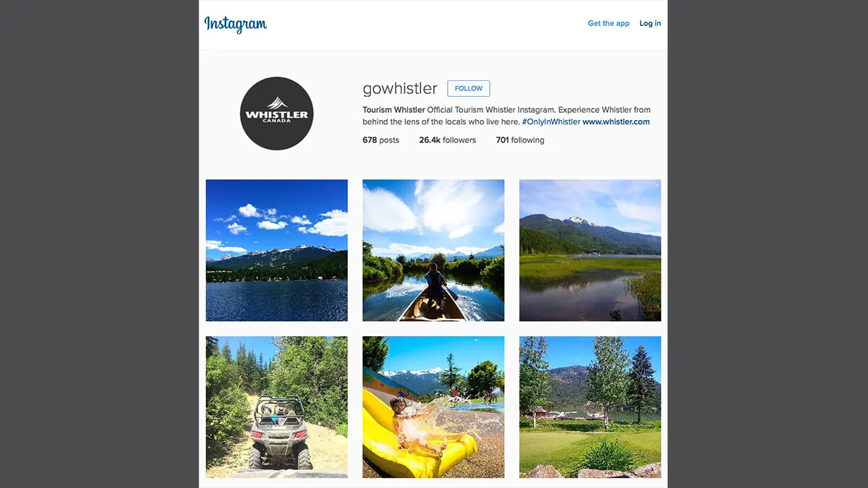Open the Whistler Canada profile picture
This screenshot has width=868, height=488.
[276, 114]
